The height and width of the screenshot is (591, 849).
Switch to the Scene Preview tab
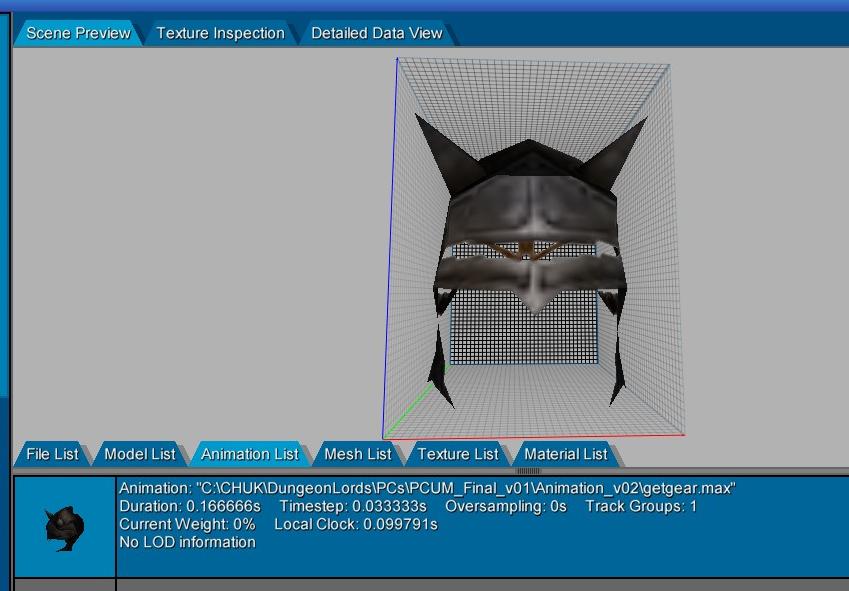pos(78,33)
